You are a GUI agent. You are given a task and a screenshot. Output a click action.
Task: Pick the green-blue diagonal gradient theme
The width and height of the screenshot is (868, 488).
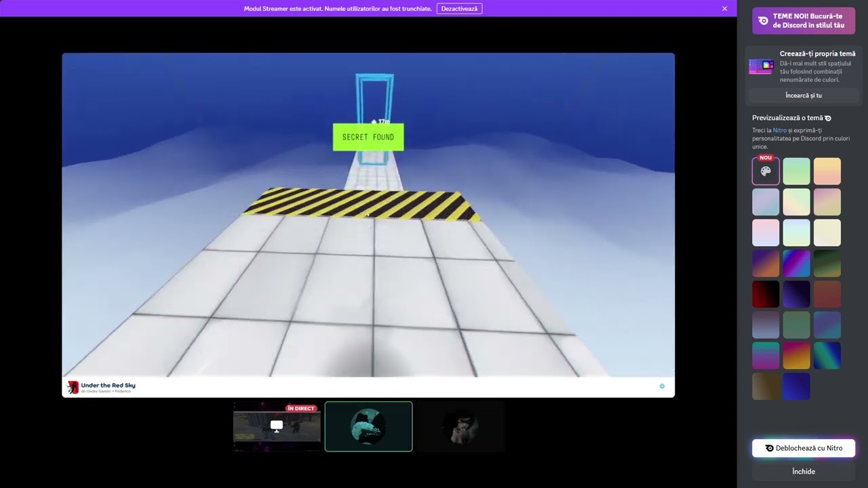coord(827,356)
